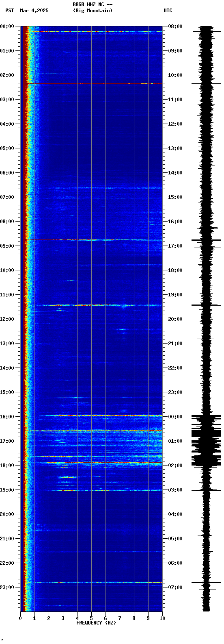Select frequency axis tick label 8
Screen dimensions: 224x644
(x=134, y=618)
